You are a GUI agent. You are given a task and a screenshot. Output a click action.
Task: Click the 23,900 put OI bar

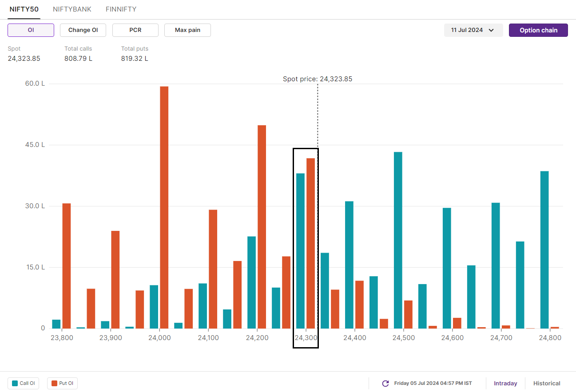click(x=115, y=280)
